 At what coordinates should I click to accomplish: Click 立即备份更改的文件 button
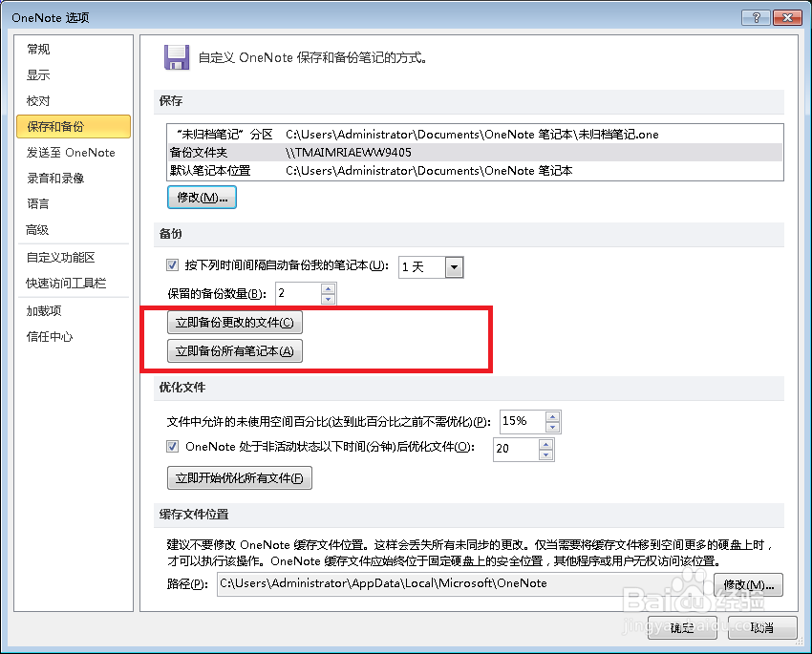tap(235, 323)
